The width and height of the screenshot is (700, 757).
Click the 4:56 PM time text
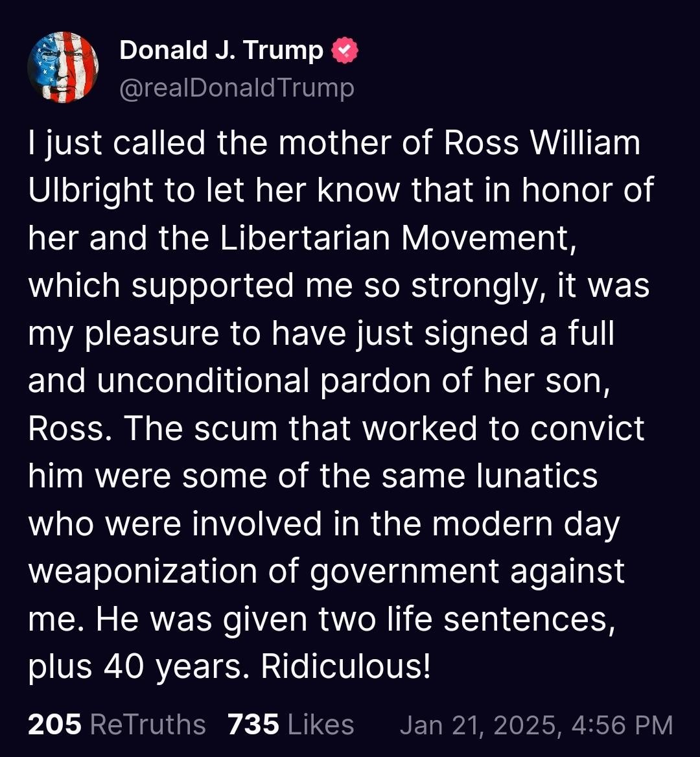pyautogui.click(x=622, y=726)
